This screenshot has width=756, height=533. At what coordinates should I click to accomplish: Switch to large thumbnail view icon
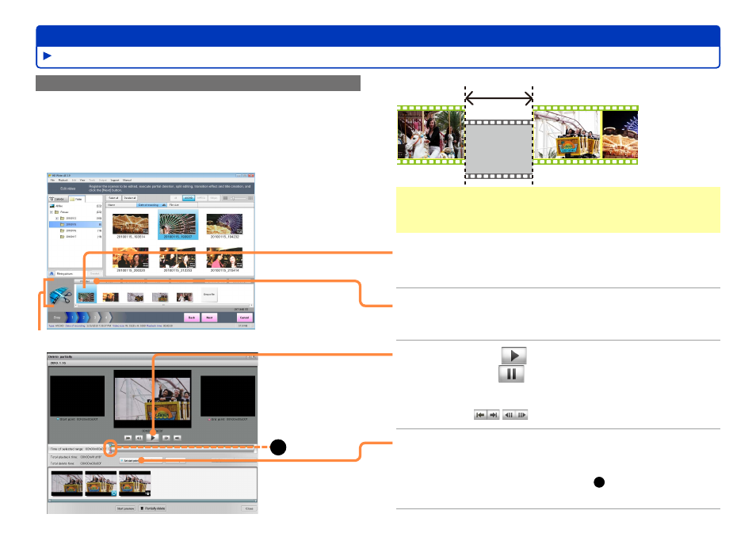[x=250, y=198]
